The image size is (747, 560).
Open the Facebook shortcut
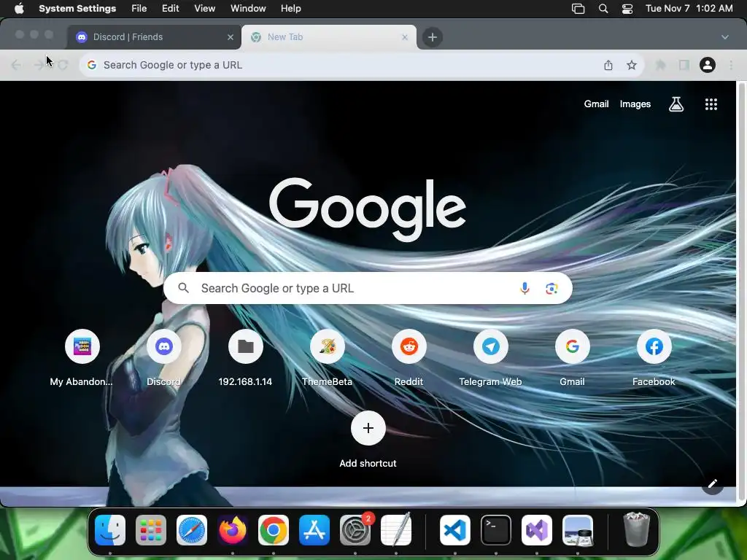(654, 357)
